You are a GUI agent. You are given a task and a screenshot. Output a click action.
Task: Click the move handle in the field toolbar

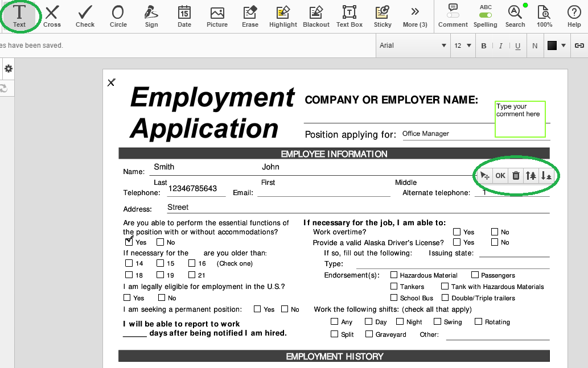pyautogui.click(x=485, y=175)
